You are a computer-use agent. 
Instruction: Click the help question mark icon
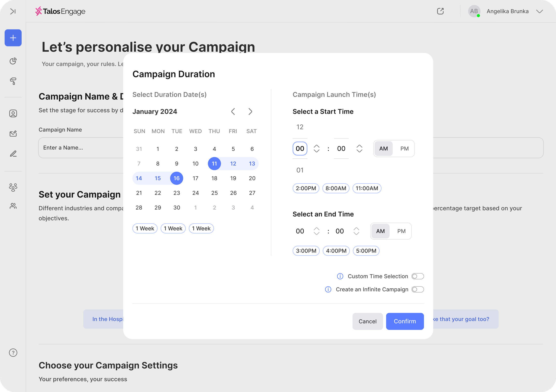click(13, 353)
